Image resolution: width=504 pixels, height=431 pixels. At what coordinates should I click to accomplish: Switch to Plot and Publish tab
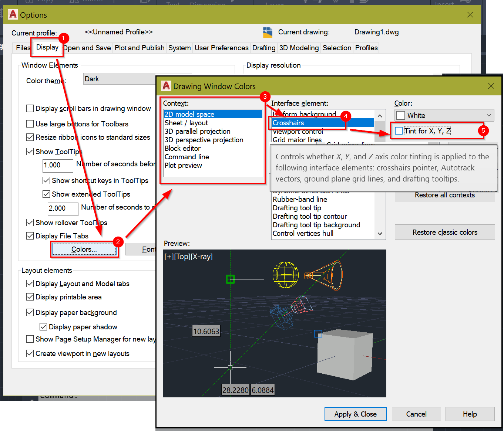click(x=140, y=48)
